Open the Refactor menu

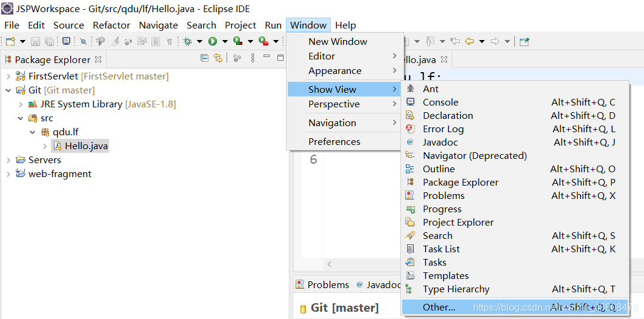coord(111,25)
